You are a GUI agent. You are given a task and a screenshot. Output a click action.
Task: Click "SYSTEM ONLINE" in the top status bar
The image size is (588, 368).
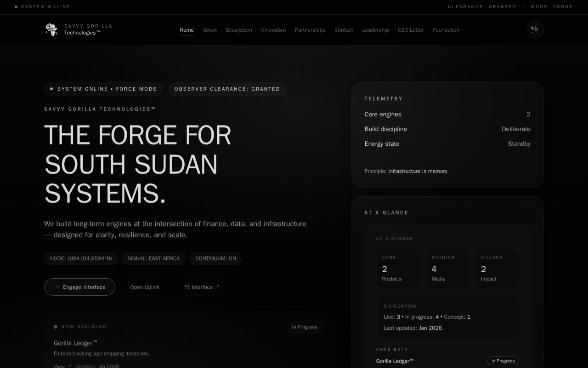tap(46, 7)
